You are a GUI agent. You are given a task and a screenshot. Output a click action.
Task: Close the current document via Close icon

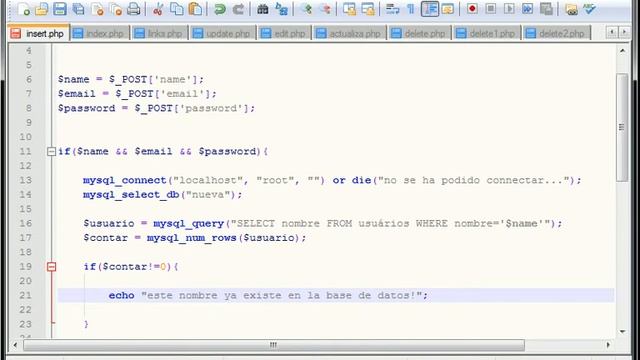(97, 9)
